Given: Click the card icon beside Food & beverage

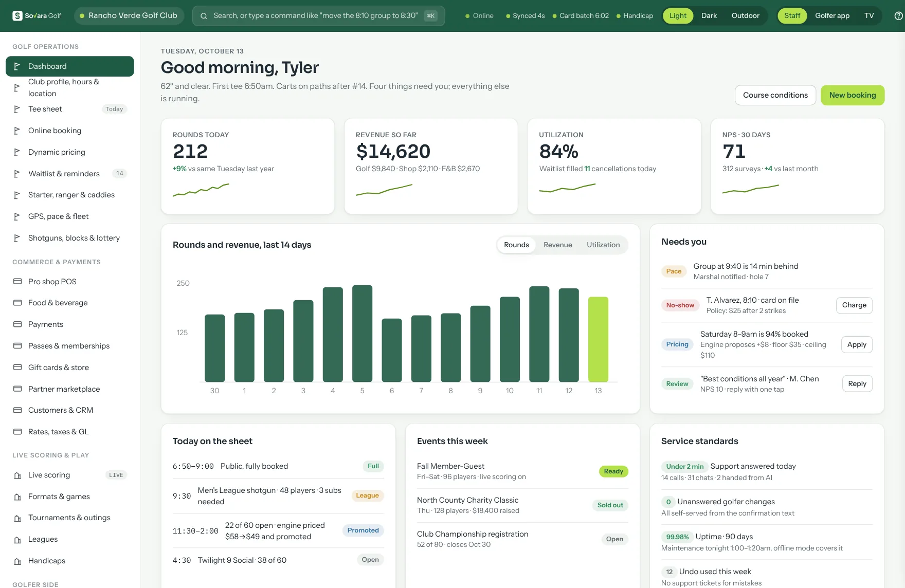Looking at the screenshot, I should click(x=17, y=303).
